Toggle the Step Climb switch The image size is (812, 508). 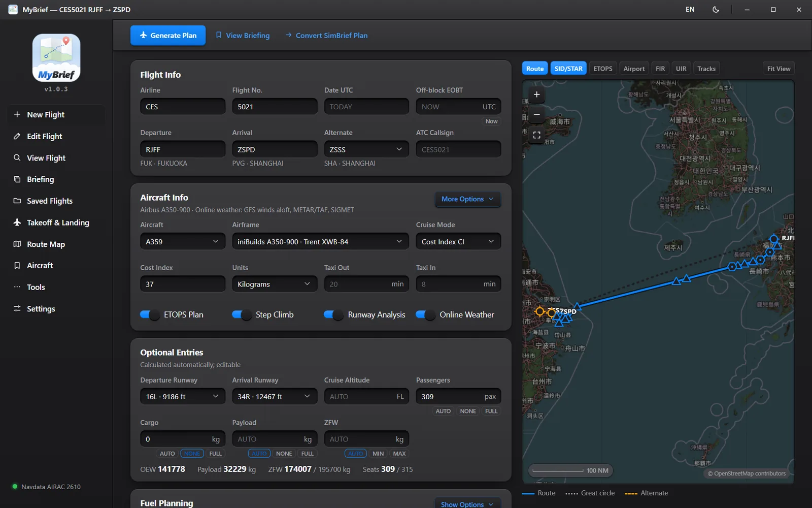242,315
